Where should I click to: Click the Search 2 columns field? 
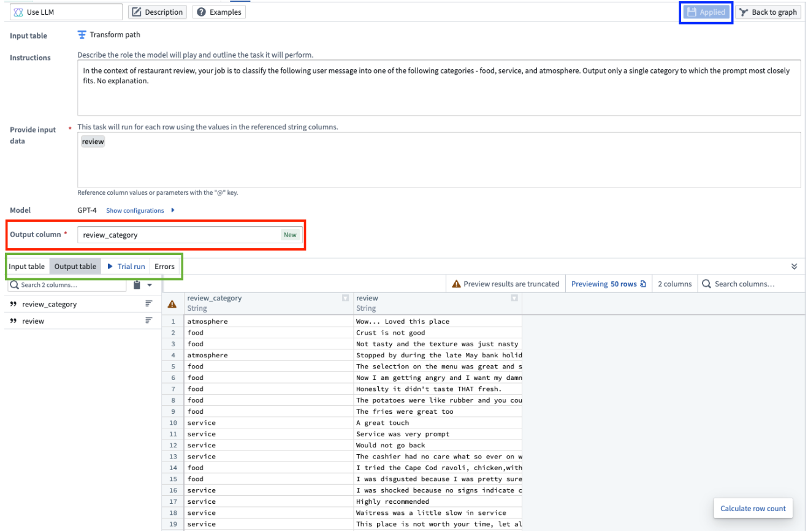(66, 284)
